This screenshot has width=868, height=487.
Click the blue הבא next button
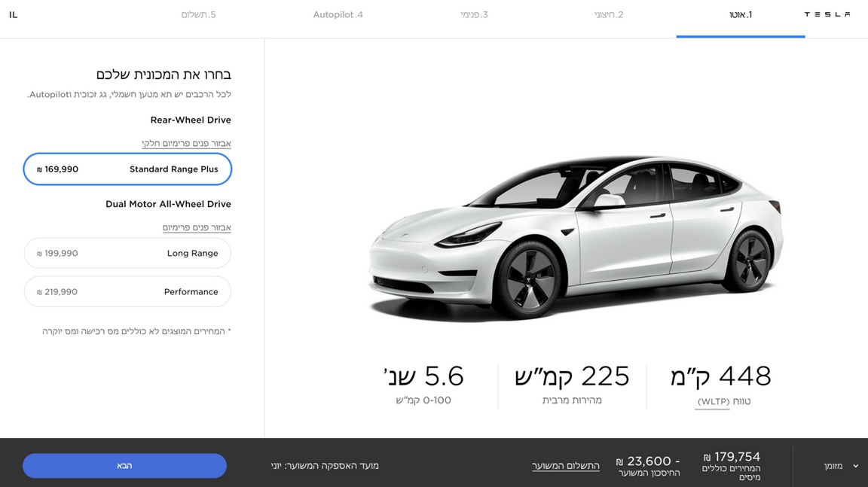[124, 466]
